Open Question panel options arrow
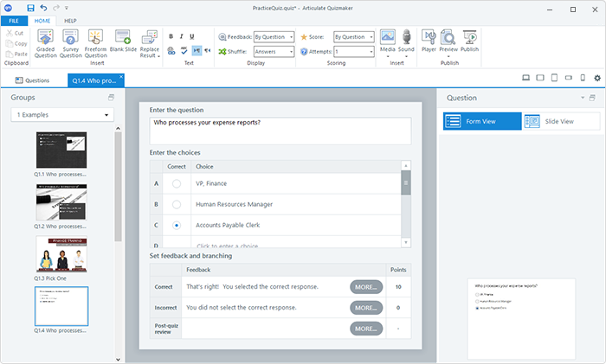The image size is (606, 364). tap(583, 98)
